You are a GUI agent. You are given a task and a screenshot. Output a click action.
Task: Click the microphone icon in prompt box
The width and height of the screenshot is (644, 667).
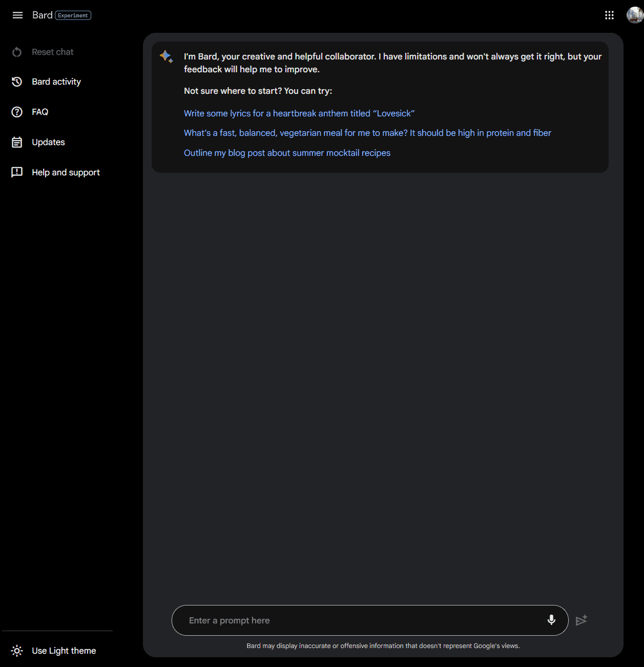[x=551, y=620]
